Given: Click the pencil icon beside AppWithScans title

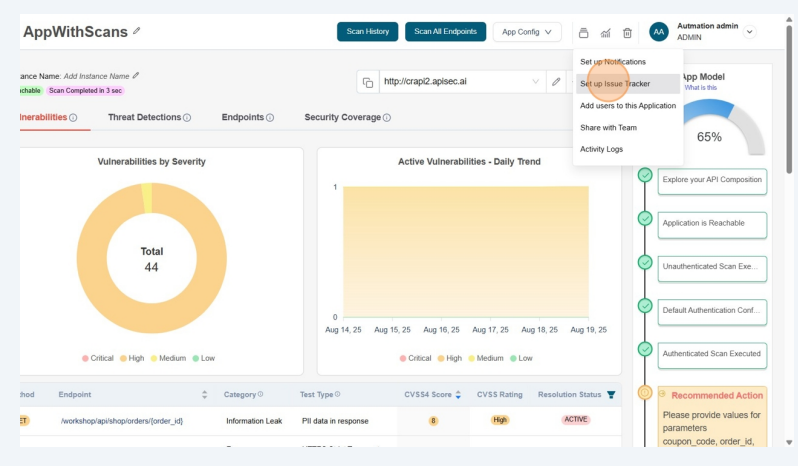Looking at the screenshot, I should click(137, 31).
